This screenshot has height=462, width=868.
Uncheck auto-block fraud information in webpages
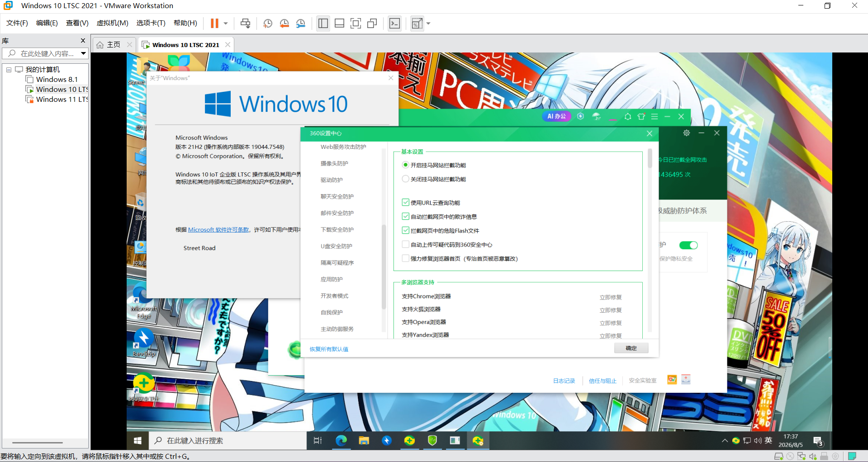[406, 216]
